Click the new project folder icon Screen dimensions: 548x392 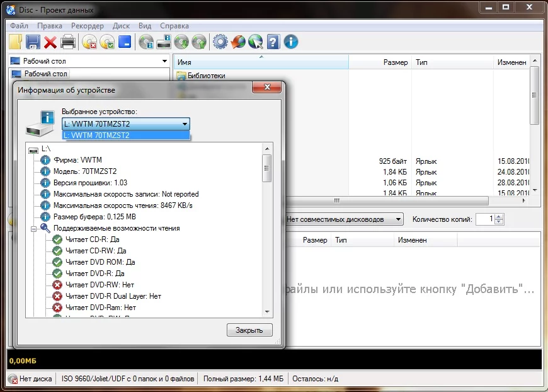coord(15,42)
